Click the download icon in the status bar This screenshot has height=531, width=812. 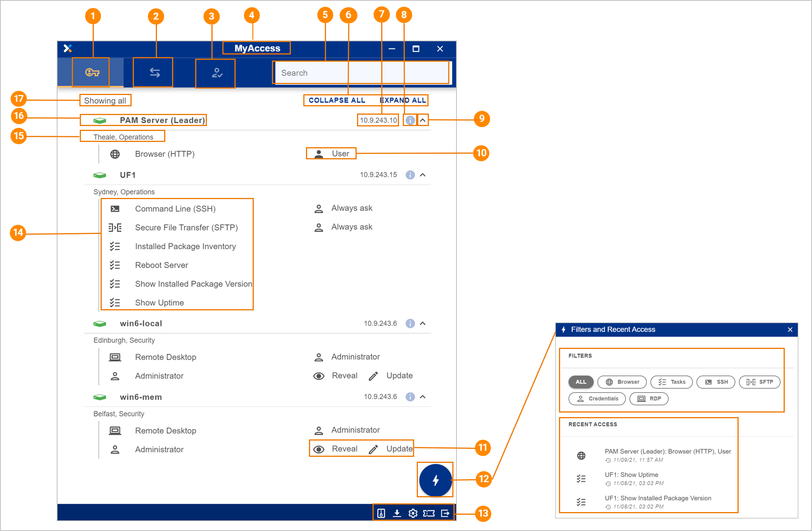point(397,513)
